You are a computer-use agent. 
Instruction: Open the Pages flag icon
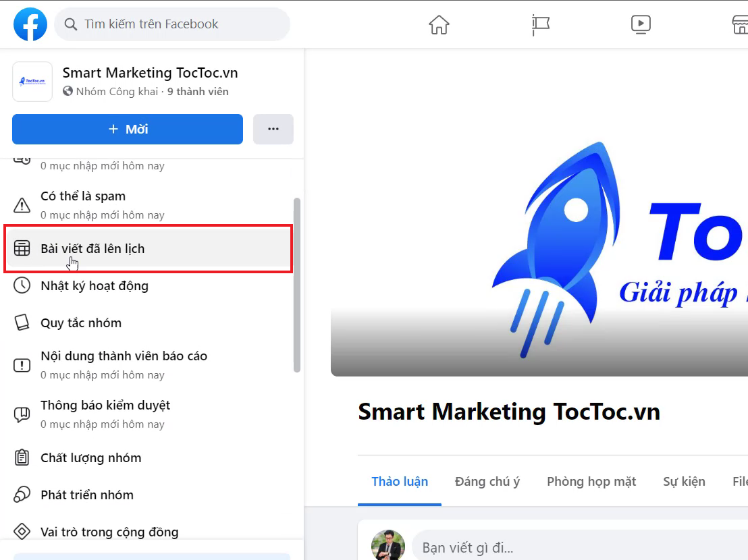[540, 25]
